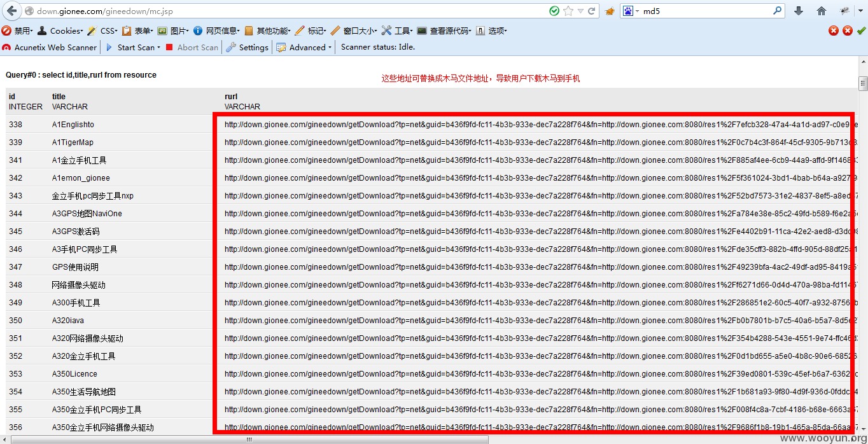
Task: Click the magnifier search icon
Action: tap(777, 11)
